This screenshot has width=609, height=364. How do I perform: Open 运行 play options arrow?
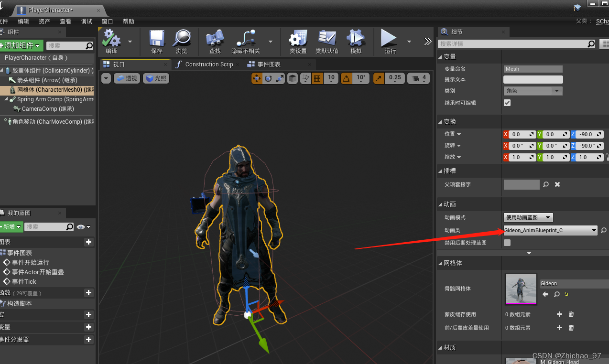click(x=409, y=42)
